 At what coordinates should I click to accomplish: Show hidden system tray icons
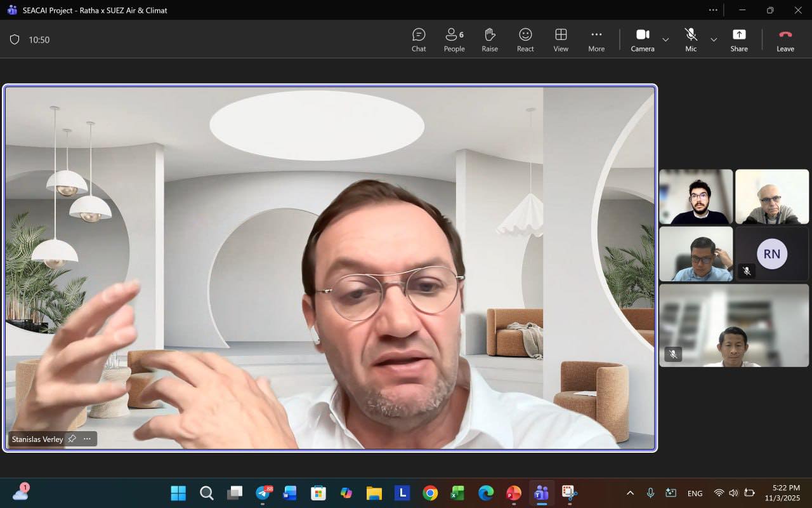[630, 493]
